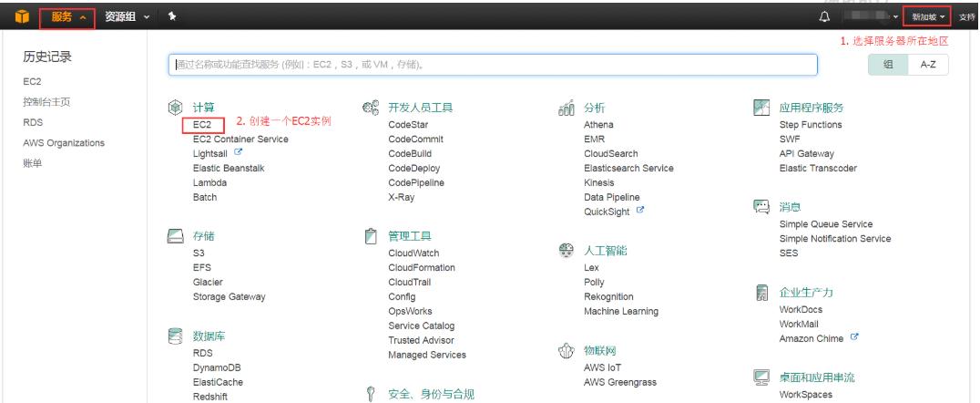This screenshot has height=403, width=980.
Task: Open Simple Queue Service
Action: pos(826,224)
